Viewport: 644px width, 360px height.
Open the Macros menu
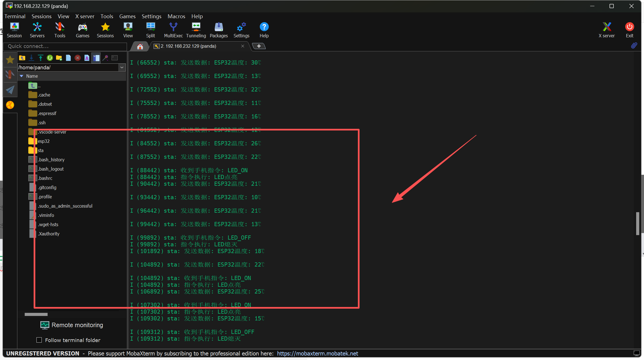click(x=176, y=16)
